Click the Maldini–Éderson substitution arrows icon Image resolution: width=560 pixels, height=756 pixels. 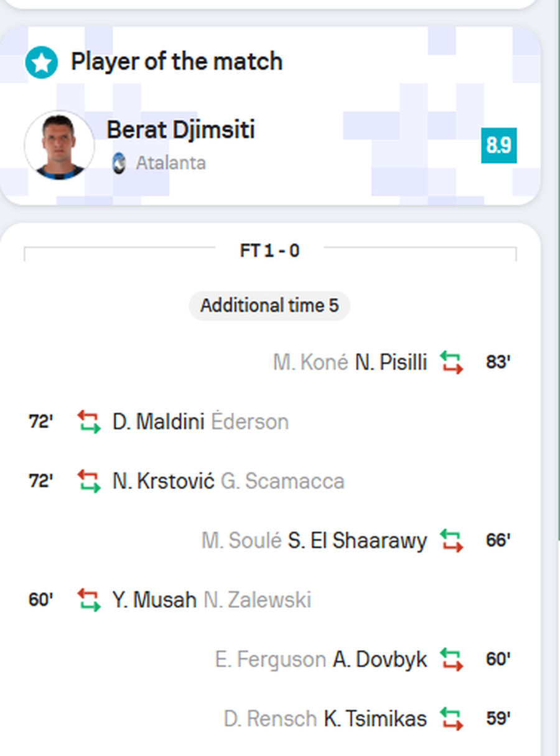point(89,422)
